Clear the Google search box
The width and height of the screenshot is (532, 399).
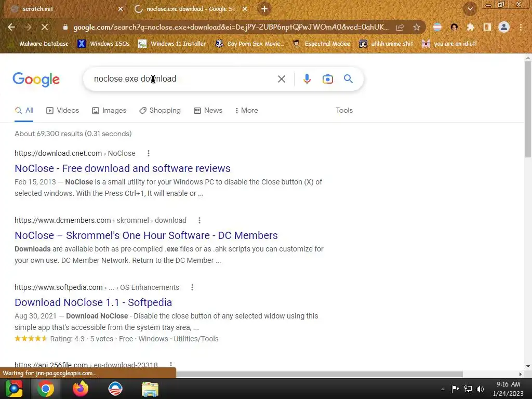281,79
